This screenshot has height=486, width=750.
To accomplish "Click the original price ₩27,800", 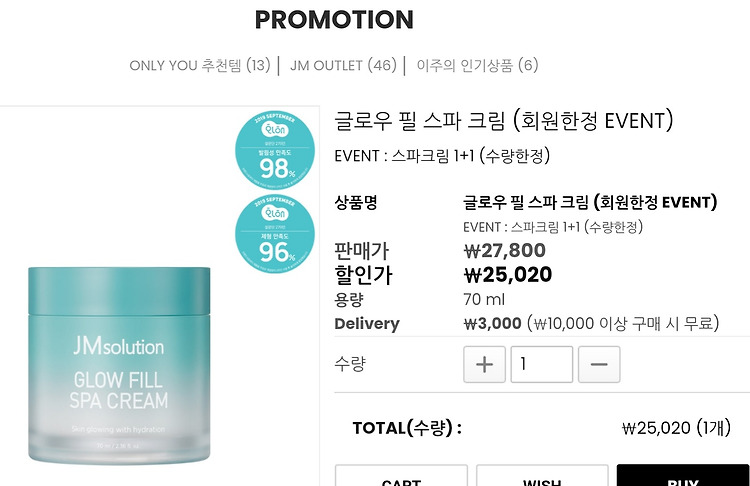I will click(505, 250).
